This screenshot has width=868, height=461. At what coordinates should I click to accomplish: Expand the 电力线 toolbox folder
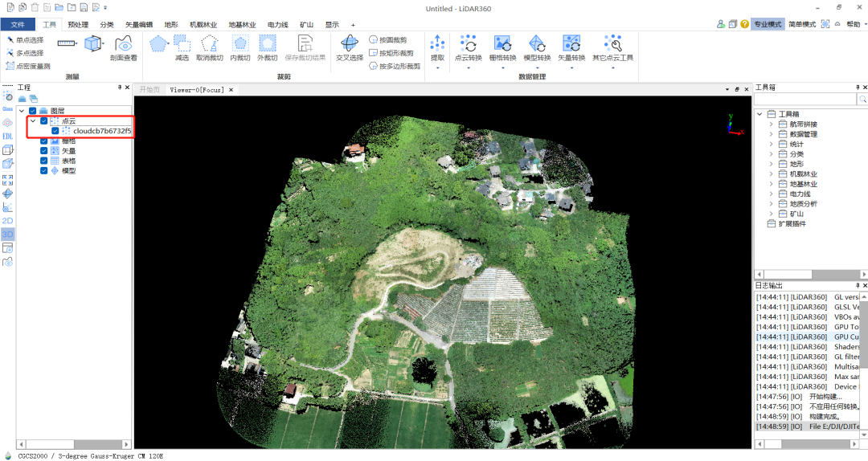point(771,194)
